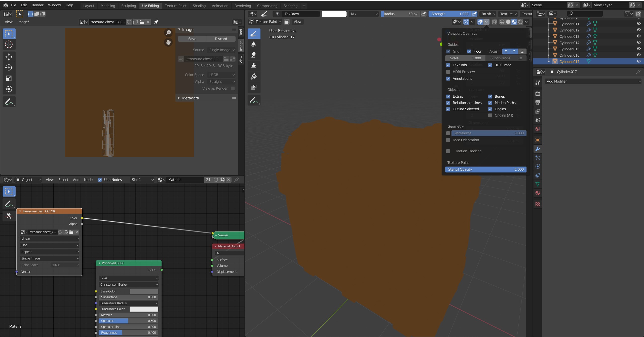This screenshot has height=337, width=644.
Task: Adjust the Stencil Opacity slider
Action: [x=485, y=169]
